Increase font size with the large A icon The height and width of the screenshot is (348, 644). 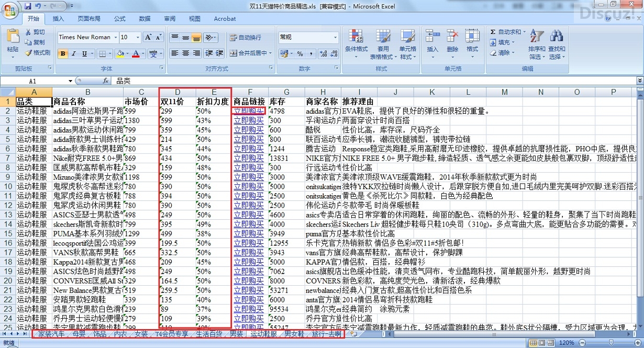(x=148, y=37)
